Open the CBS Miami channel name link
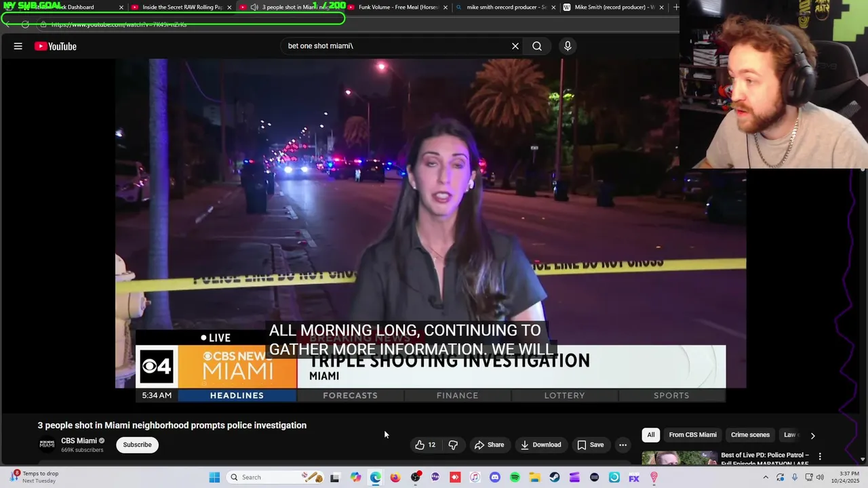The image size is (868, 488). (79, 441)
